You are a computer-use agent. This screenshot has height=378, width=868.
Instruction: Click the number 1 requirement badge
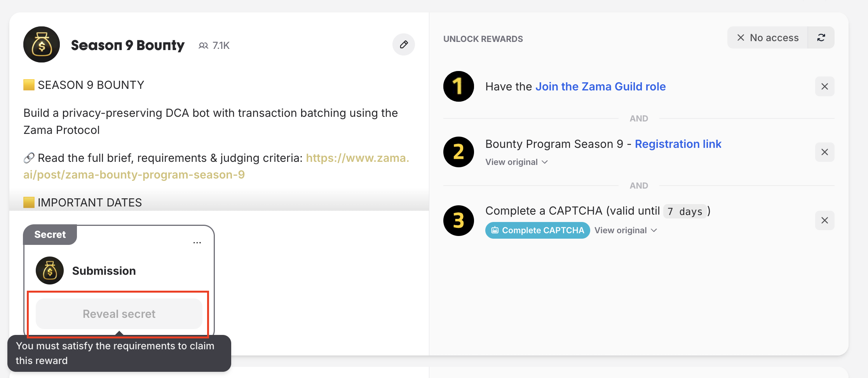[x=458, y=87]
